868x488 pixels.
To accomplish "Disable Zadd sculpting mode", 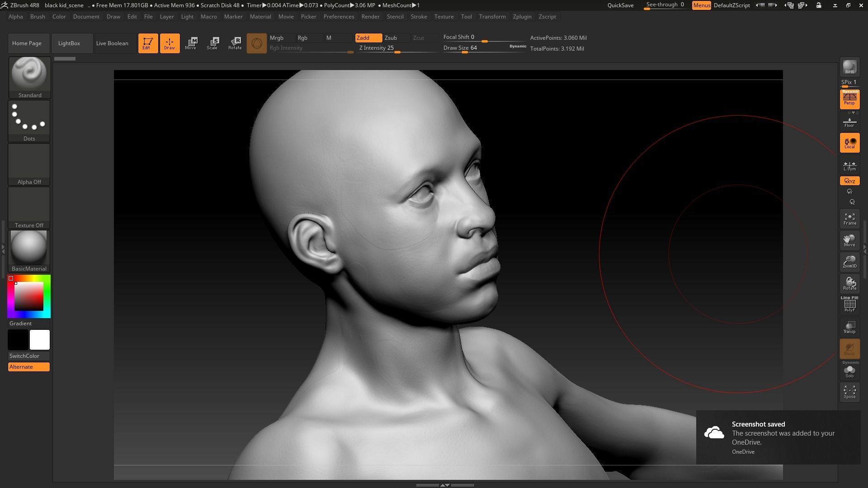I will tap(368, 38).
